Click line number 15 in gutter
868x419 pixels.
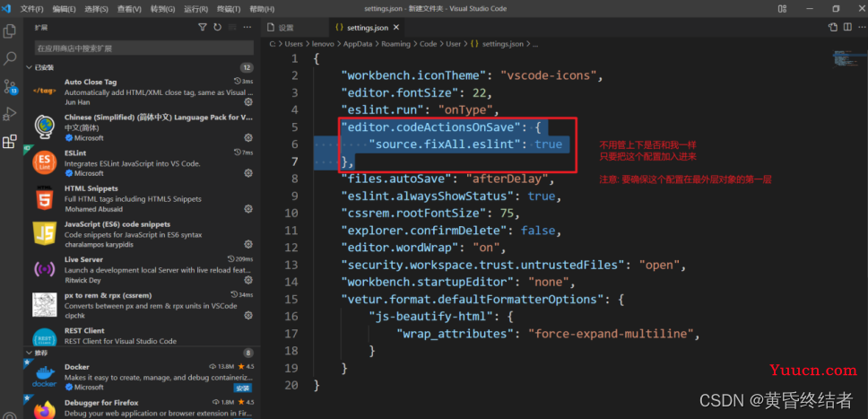(291, 300)
